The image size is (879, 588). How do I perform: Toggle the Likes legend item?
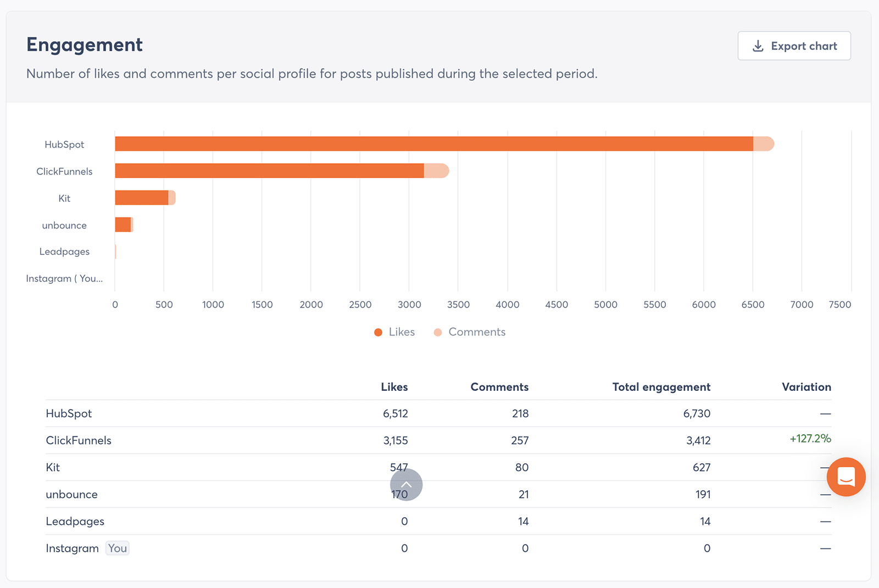click(x=394, y=332)
